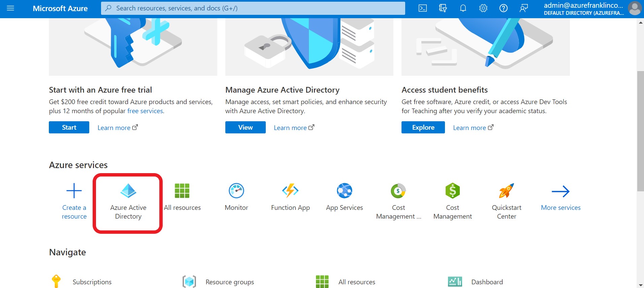Open the Feedback icon
Screen dimensions: 644x288
click(524, 8)
